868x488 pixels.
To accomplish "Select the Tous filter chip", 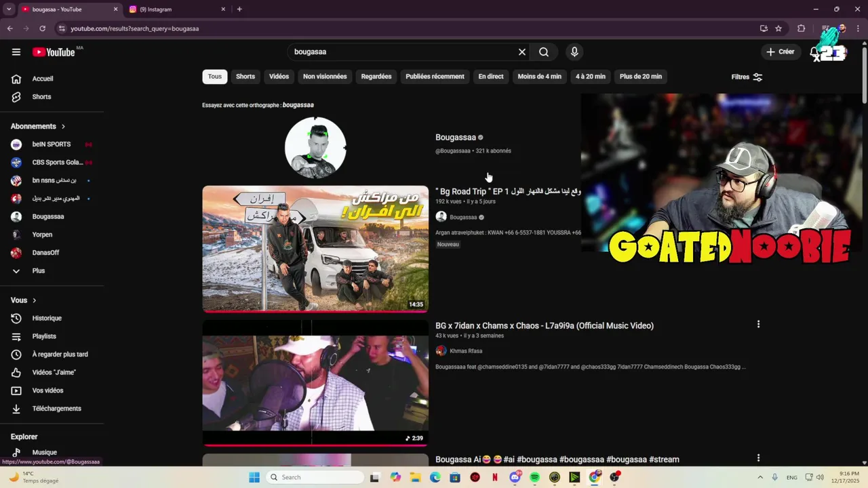I will [x=215, y=77].
